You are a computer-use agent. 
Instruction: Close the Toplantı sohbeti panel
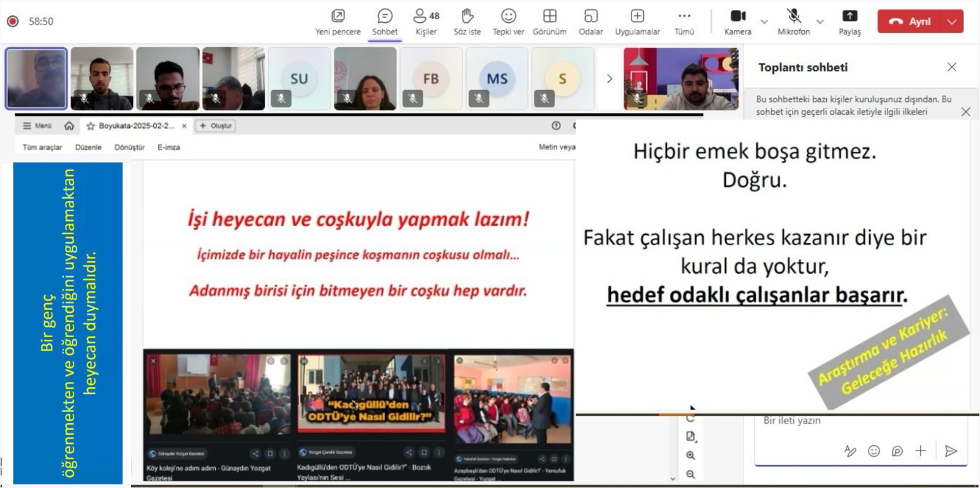coord(951,67)
